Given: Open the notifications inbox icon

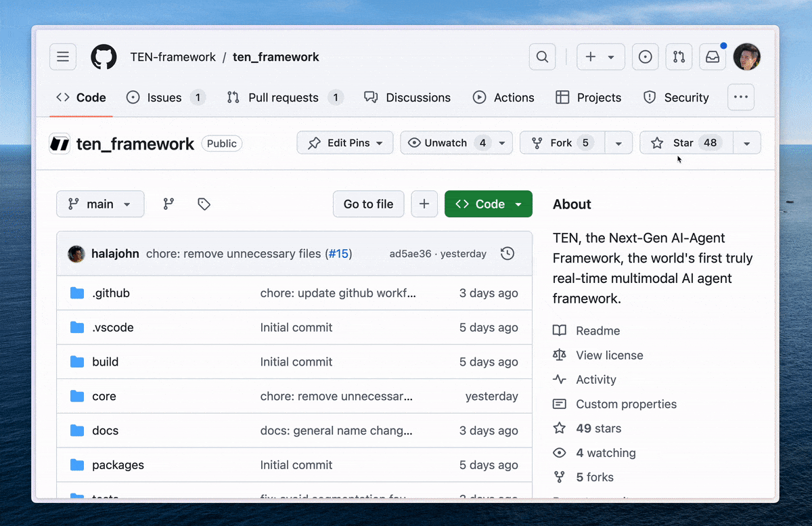Looking at the screenshot, I should coord(713,57).
